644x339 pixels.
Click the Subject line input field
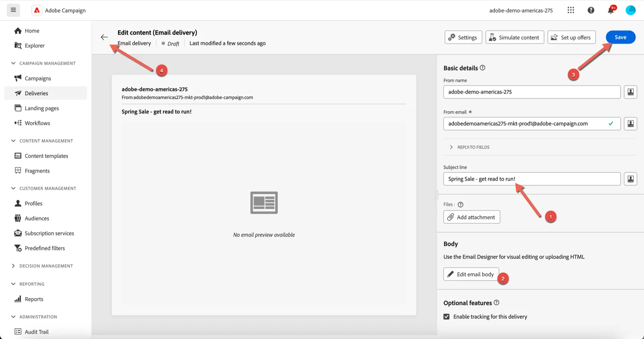532,179
